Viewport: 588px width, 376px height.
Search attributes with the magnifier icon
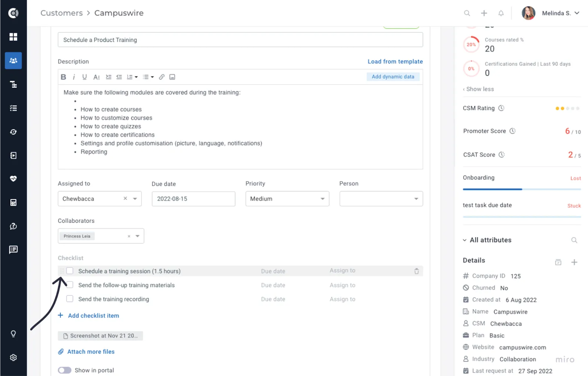pyautogui.click(x=574, y=240)
